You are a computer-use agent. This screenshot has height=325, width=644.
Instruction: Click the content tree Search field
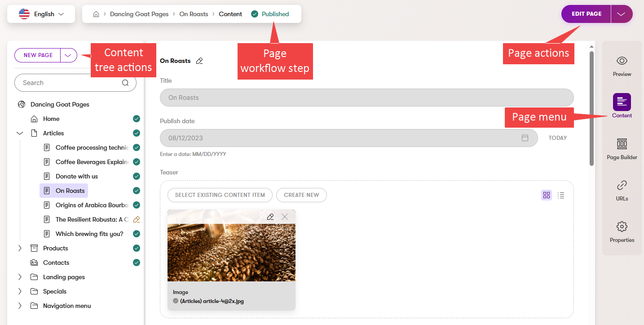[70, 83]
